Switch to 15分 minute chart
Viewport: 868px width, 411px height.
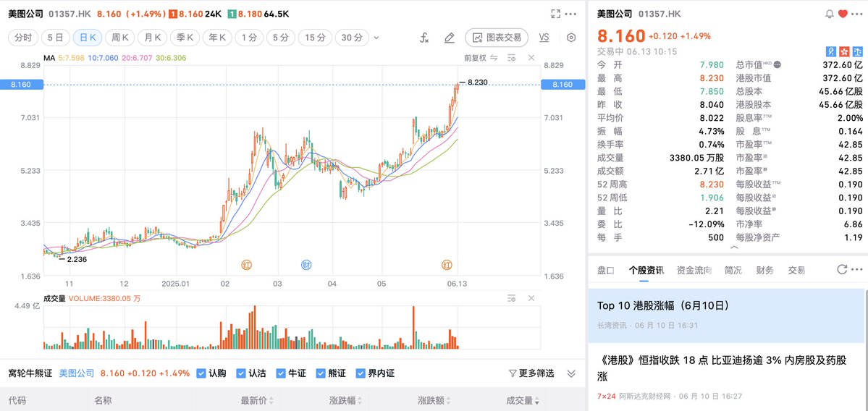click(315, 38)
